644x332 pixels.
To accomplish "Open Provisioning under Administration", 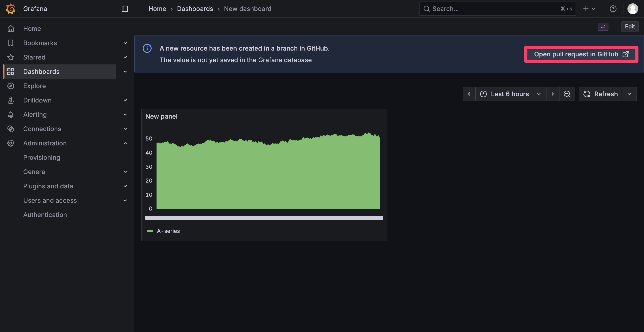I will 42,157.
